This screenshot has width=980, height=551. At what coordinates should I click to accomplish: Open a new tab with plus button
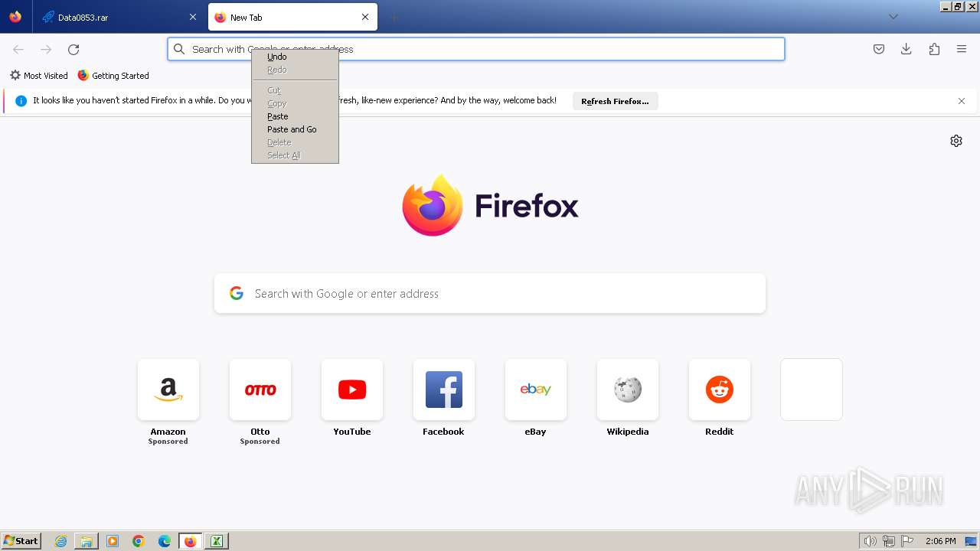click(394, 17)
